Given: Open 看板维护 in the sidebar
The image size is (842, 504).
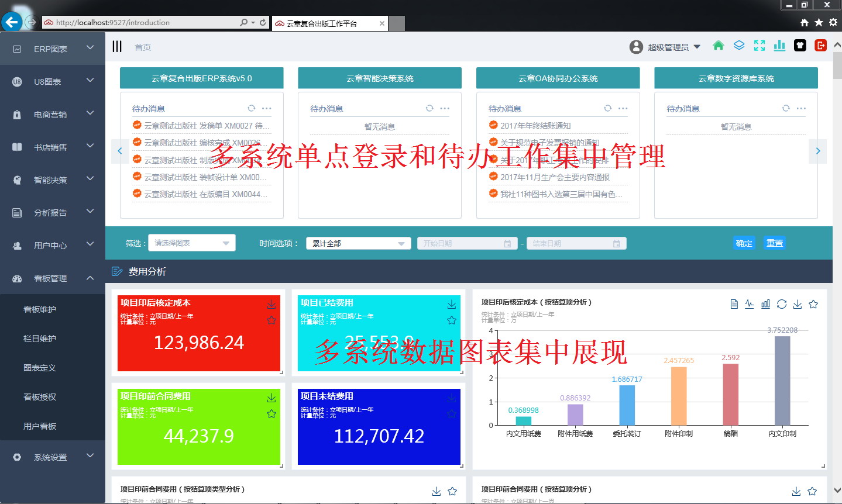Looking at the screenshot, I should coord(40,309).
